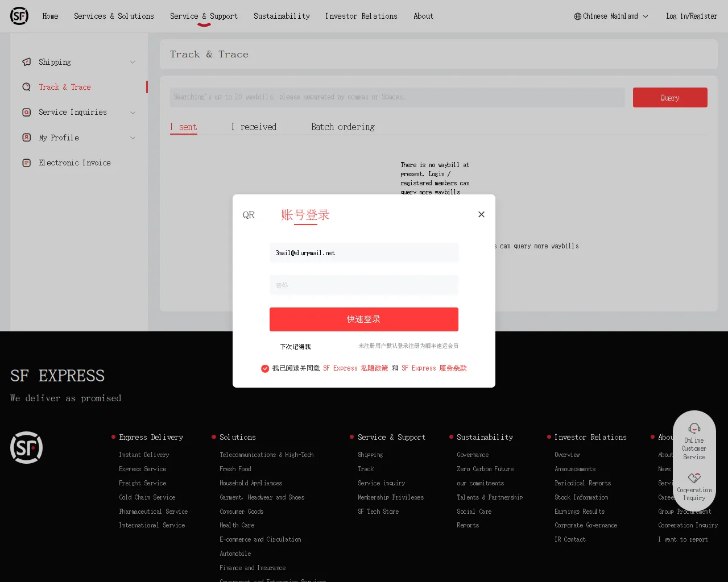Screen dimensions: 728x582
Task: Open footer link Fresh Food
Action: (x=235, y=469)
